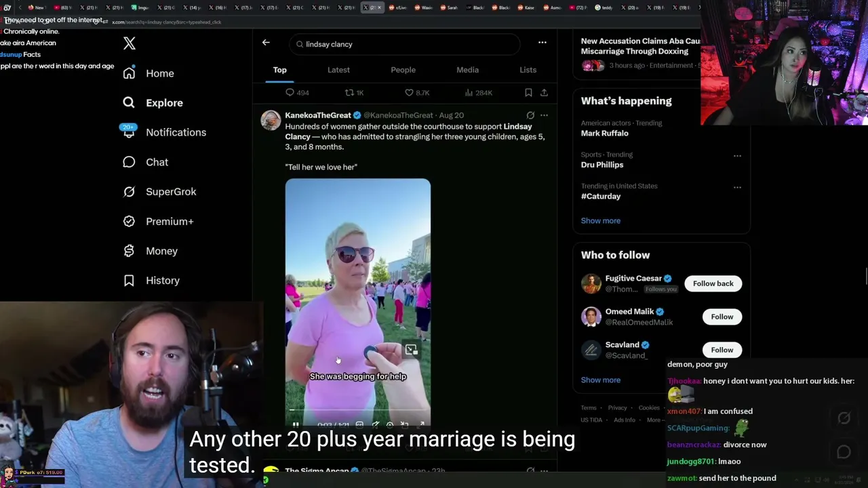Expand the video to fullscreen
This screenshot has width=868, height=488.
(x=420, y=425)
